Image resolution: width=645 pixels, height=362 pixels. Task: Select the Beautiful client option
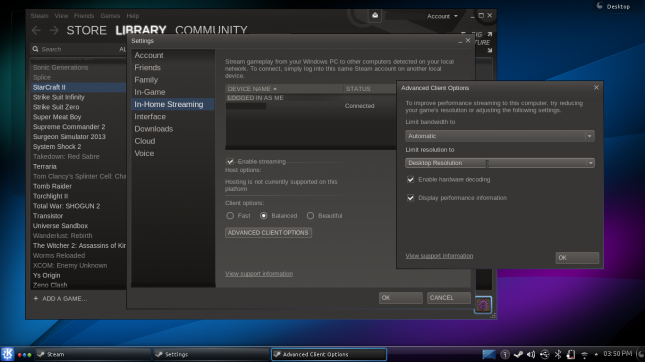310,216
